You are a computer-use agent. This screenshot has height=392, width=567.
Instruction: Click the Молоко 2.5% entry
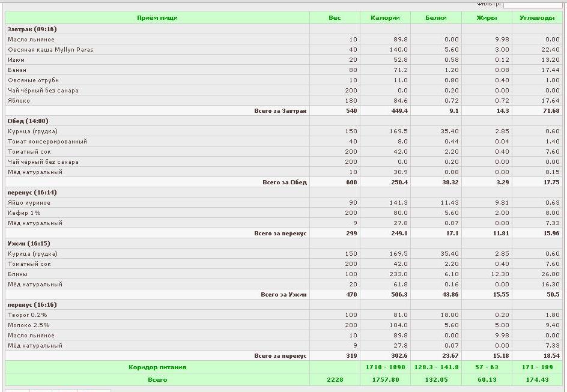click(29, 325)
